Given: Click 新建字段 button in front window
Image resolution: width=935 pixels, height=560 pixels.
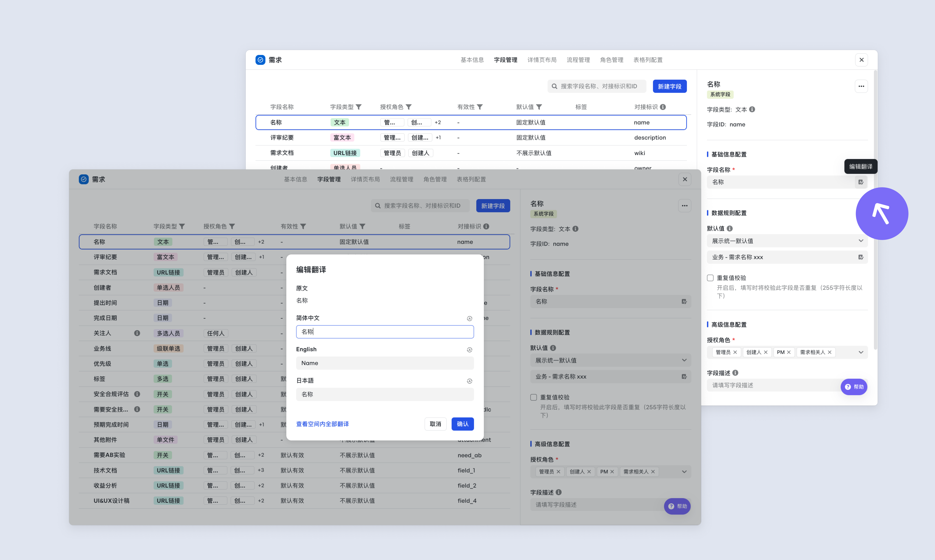Looking at the screenshot, I should (493, 206).
